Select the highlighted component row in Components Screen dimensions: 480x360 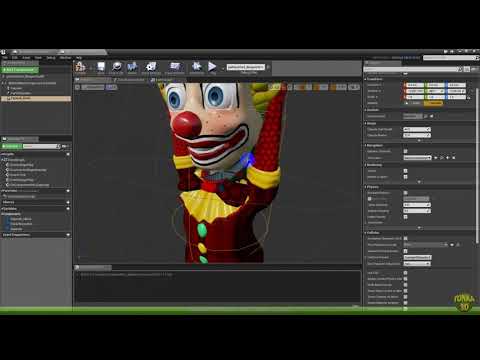pyautogui.click(x=36, y=99)
